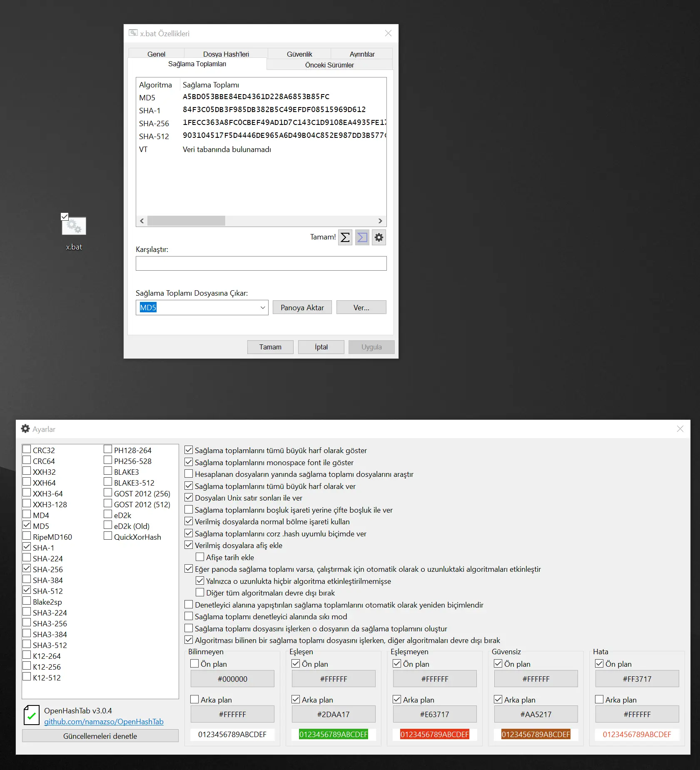This screenshot has height=770, width=700.
Task: Switch to the Genel tab
Action: pos(156,54)
